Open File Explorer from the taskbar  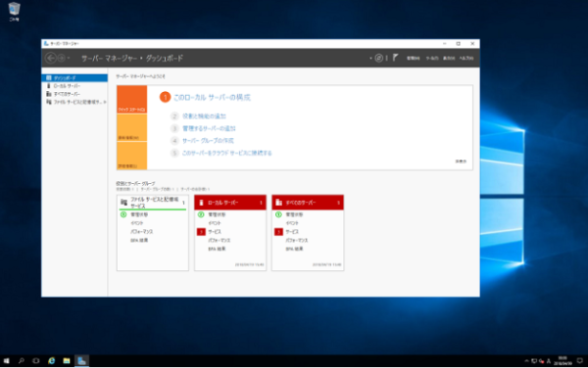coord(67,361)
